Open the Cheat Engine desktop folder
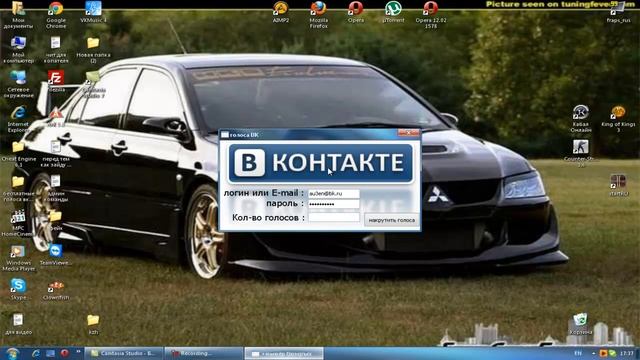Screen dimensions: 640x360 coord(18,154)
